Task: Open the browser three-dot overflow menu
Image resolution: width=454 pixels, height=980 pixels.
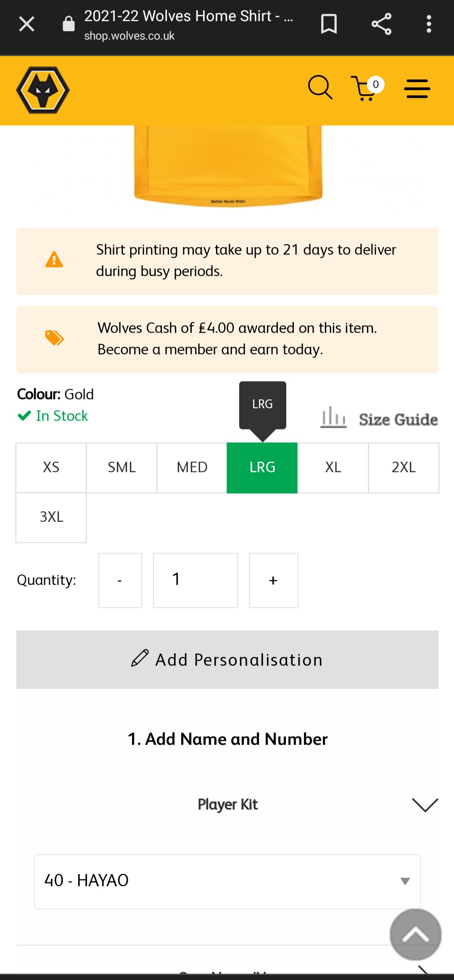Action: 429,24
